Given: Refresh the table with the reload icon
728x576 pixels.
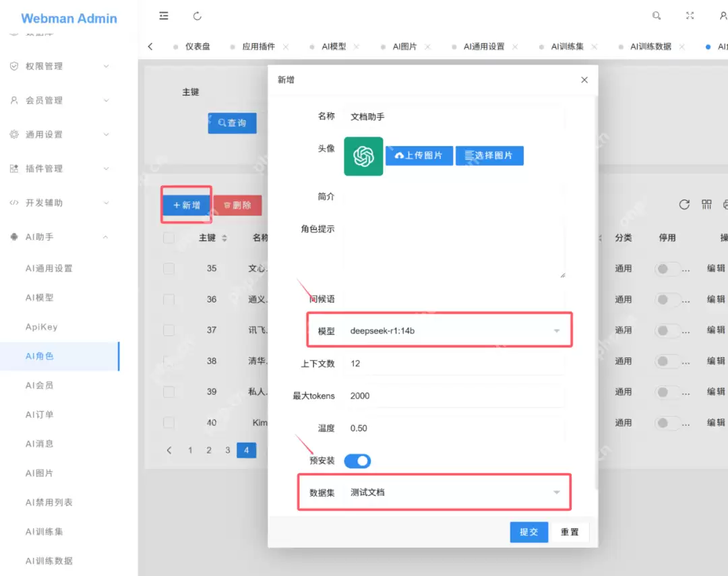Looking at the screenshot, I should (684, 205).
